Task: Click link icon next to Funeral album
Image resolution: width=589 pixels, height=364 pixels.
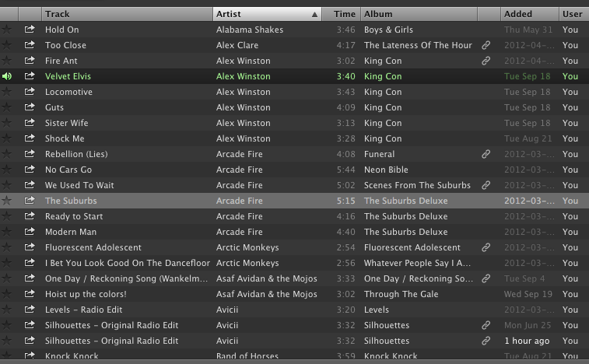Action: click(x=486, y=154)
